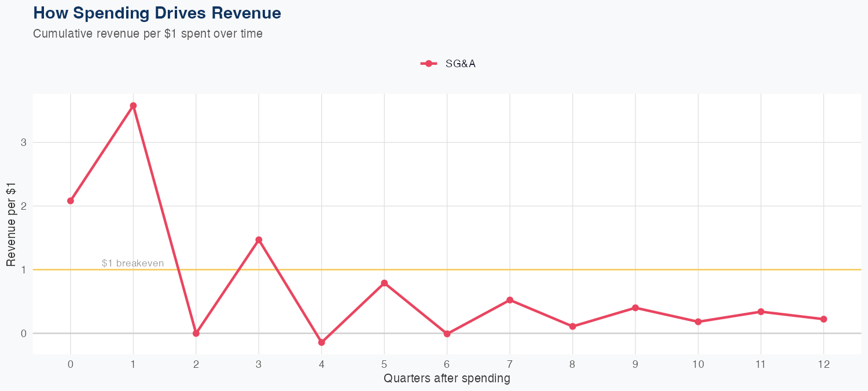Screen dimensions: 868x391
Task: Click the final data point at quarter 12
Action: point(823,319)
